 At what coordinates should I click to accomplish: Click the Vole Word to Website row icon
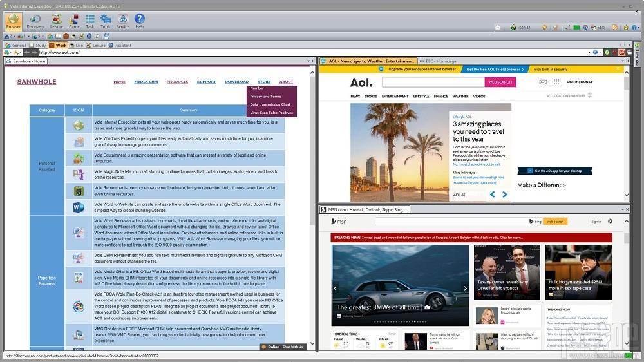click(79, 207)
